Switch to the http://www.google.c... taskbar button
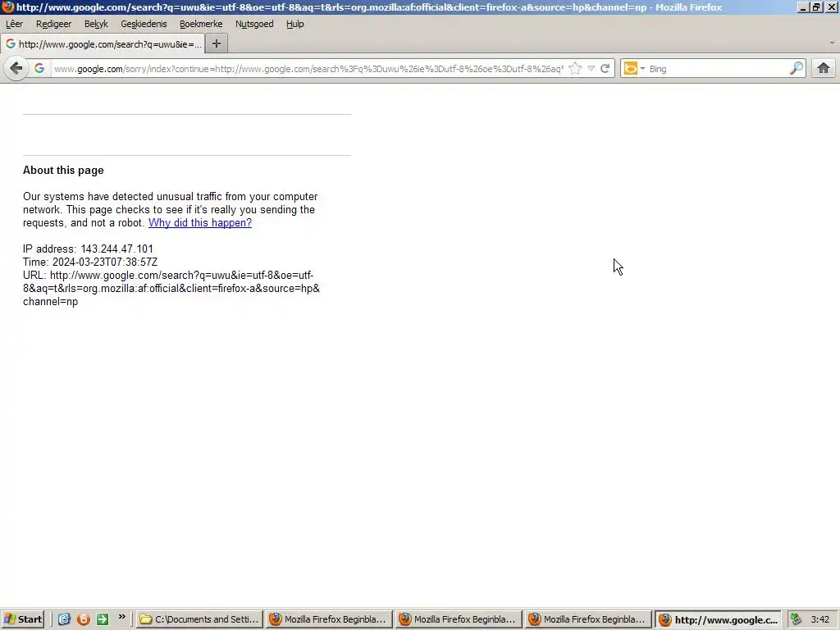This screenshot has height=630, width=840. (718, 620)
